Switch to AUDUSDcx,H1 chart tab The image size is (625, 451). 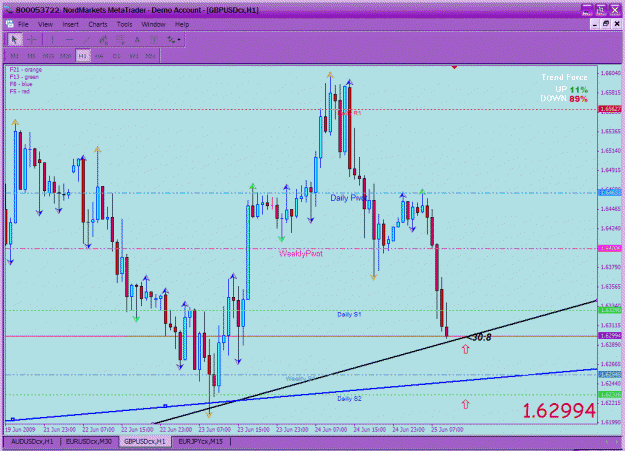tap(32, 441)
